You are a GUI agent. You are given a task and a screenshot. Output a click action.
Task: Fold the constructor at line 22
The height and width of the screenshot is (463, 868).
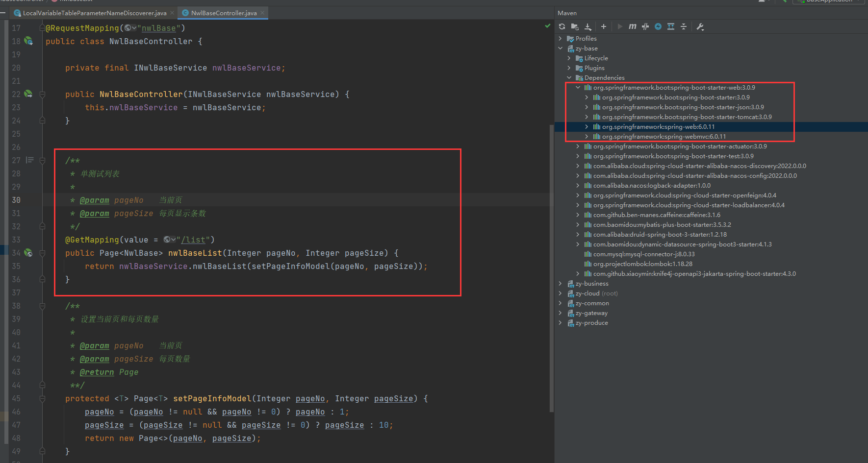(x=42, y=94)
